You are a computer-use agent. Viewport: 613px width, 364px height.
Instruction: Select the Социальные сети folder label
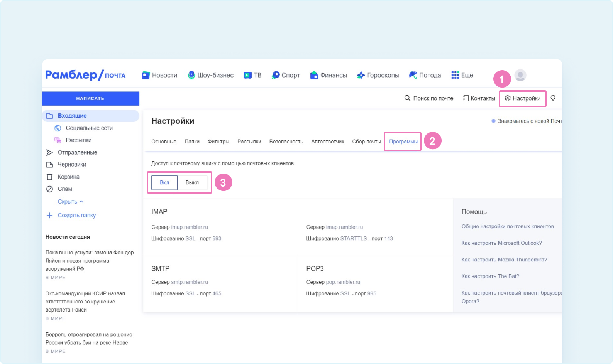point(89,128)
